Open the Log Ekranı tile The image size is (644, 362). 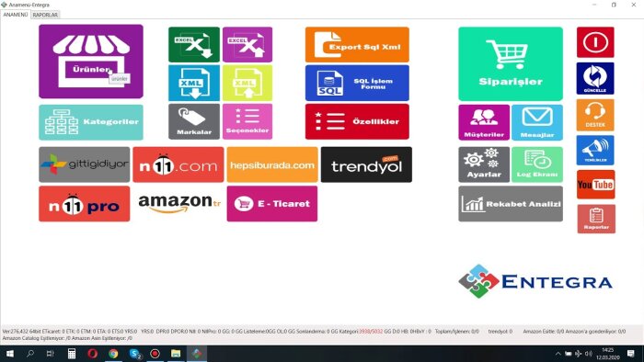coord(537,164)
